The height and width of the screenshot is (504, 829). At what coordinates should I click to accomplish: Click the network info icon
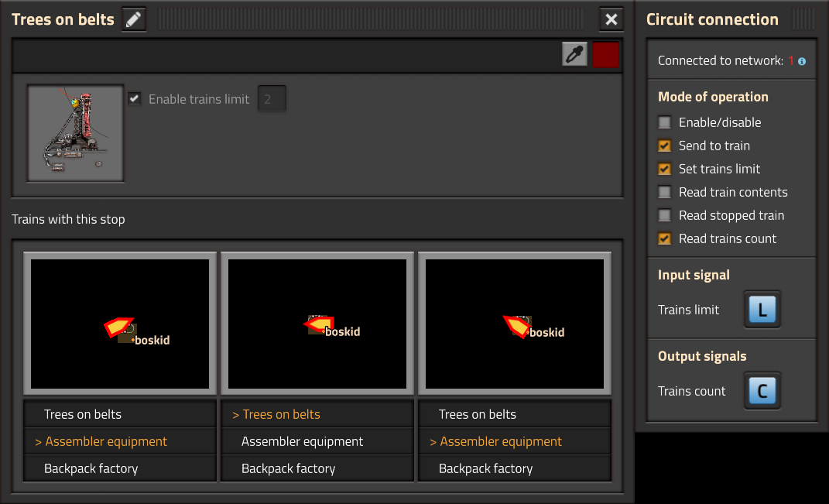coord(802,61)
